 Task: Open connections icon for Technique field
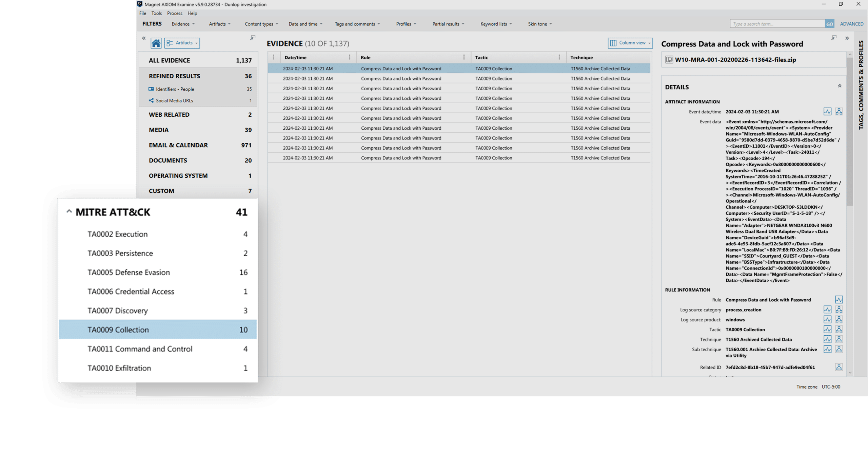point(839,339)
